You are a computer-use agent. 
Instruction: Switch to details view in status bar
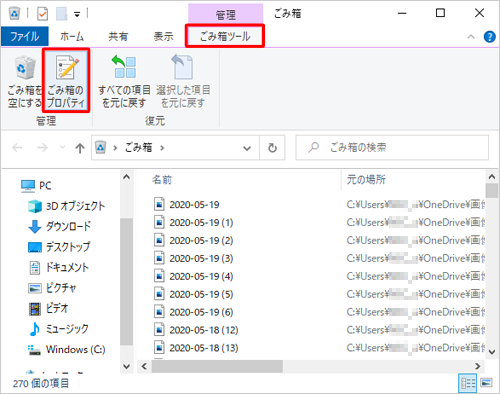pos(467,383)
